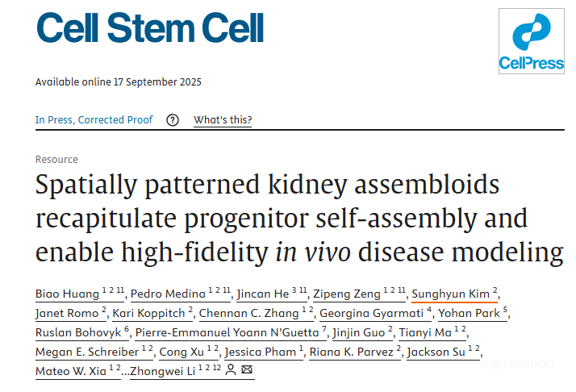Viewport: 576px width, 392px height.
Task: Click the "In Press, Corrected Proof" link
Action: pyautogui.click(x=94, y=120)
